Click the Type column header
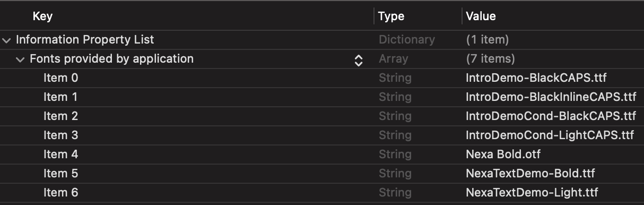Screen dimensions: 644x205 [391, 16]
